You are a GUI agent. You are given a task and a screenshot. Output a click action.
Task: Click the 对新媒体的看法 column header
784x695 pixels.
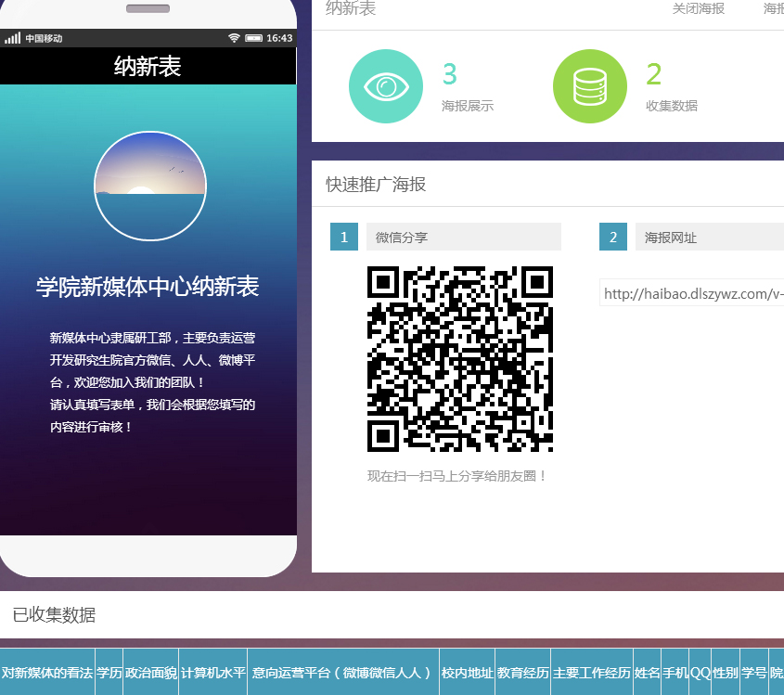47,673
